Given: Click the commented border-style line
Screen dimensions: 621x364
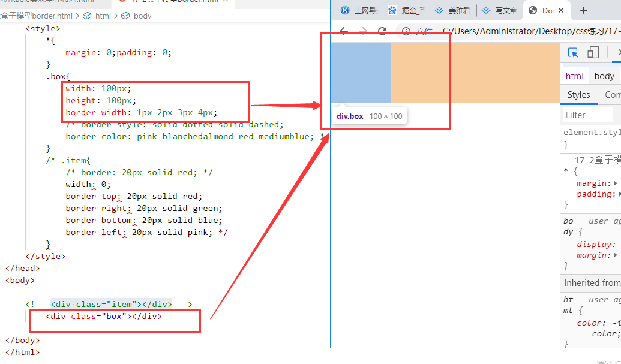Looking at the screenshot, I should pyautogui.click(x=175, y=124).
